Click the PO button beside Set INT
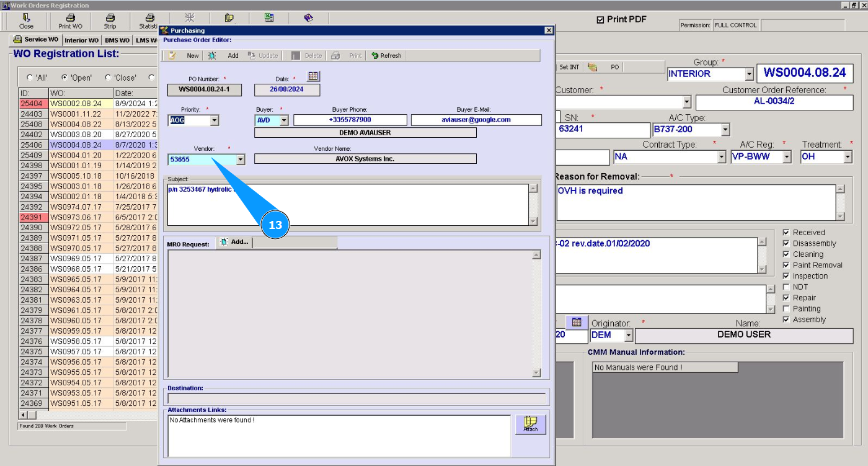 (x=614, y=67)
